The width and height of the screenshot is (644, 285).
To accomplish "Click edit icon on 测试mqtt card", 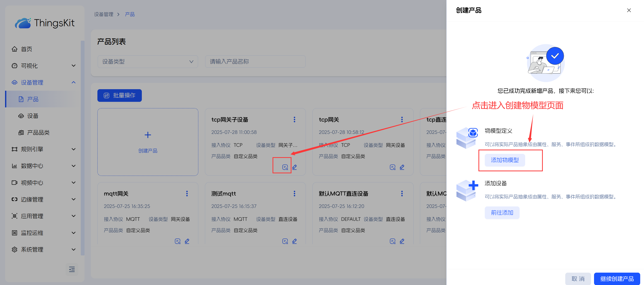I will [x=294, y=241].
